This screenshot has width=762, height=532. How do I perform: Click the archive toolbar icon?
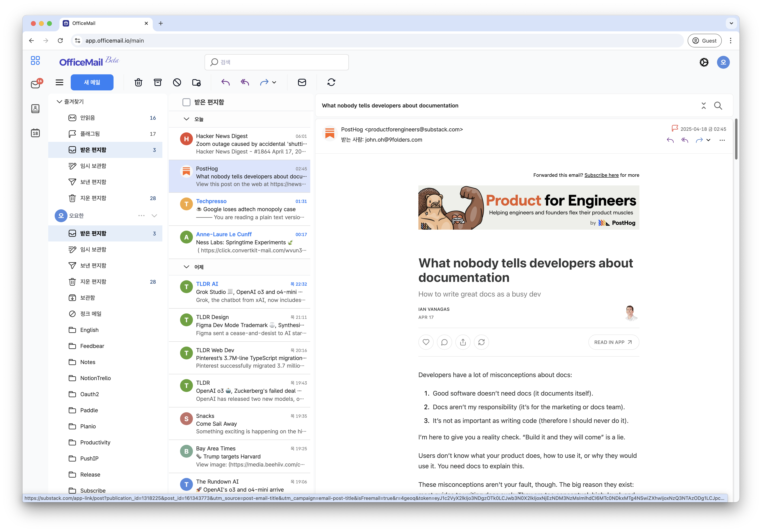[158, 82]
